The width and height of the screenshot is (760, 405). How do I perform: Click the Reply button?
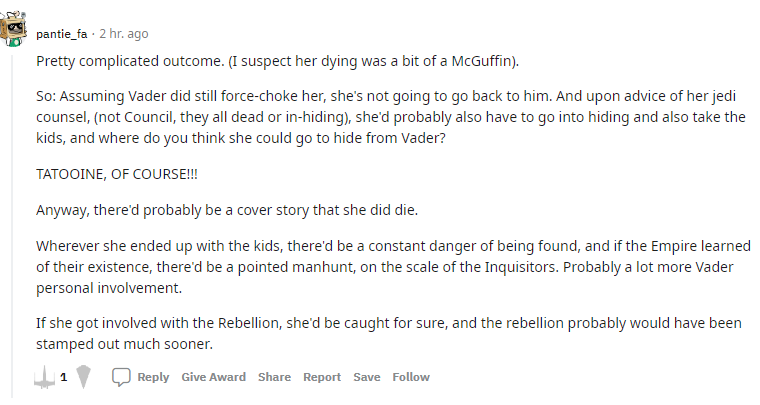click(x=153, y=377)
